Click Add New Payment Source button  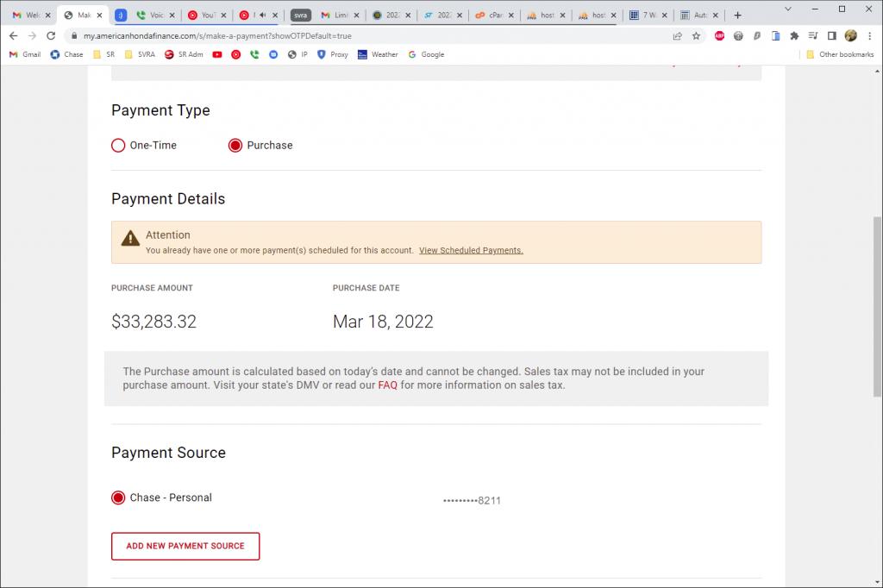pos(185,546)
